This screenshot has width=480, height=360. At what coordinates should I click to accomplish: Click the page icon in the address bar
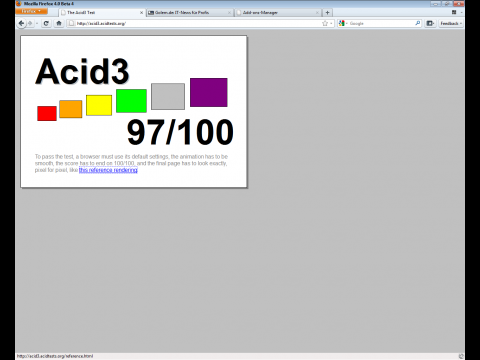click(x=71, y=23)
